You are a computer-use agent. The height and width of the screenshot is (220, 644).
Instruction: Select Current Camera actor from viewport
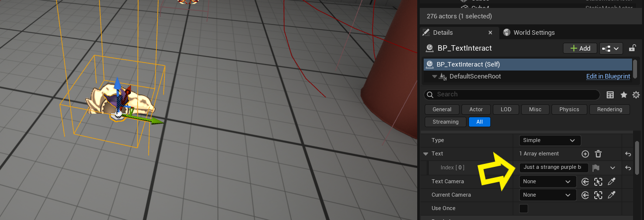point(598,195)
